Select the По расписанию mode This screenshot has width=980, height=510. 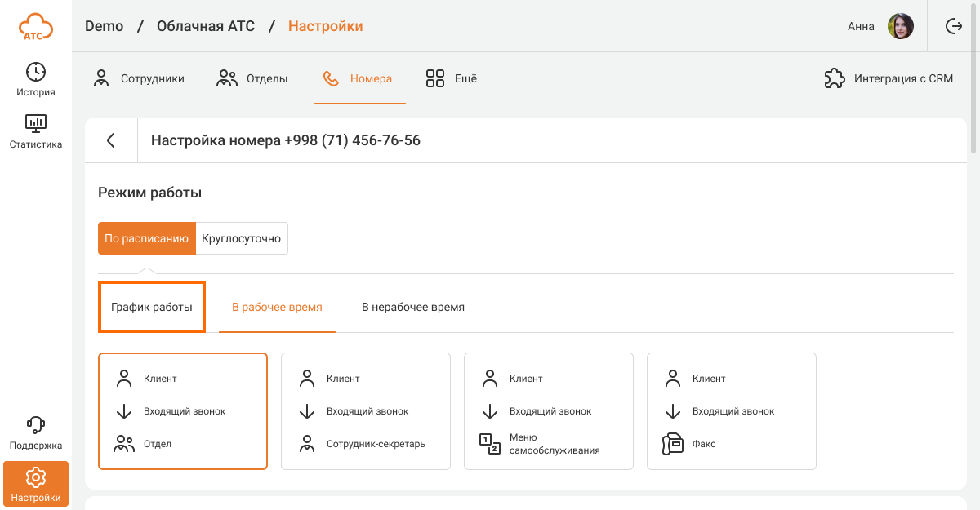tap(147, 238)
